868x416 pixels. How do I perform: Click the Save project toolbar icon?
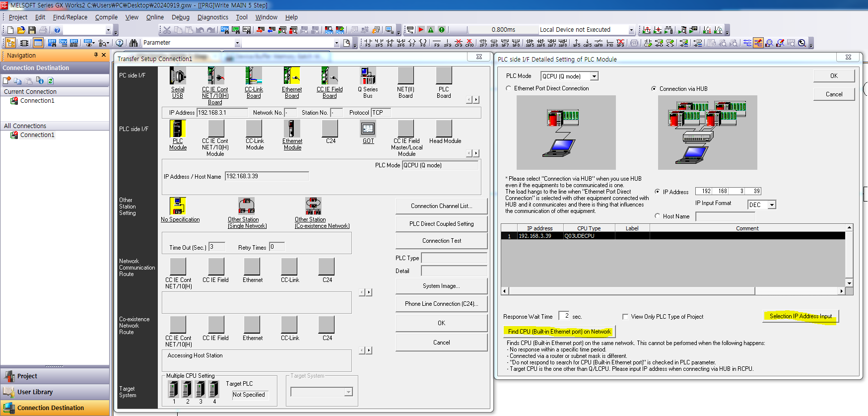(32, 30)
